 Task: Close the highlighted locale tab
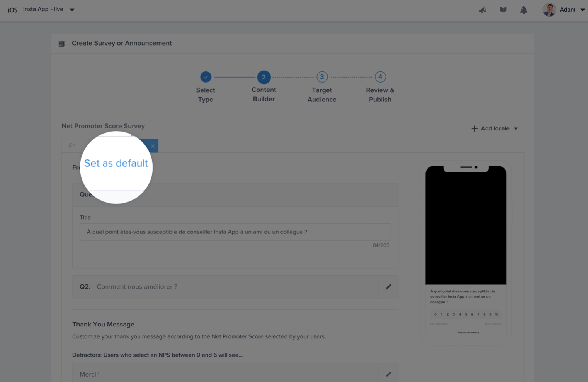[153, 146]
